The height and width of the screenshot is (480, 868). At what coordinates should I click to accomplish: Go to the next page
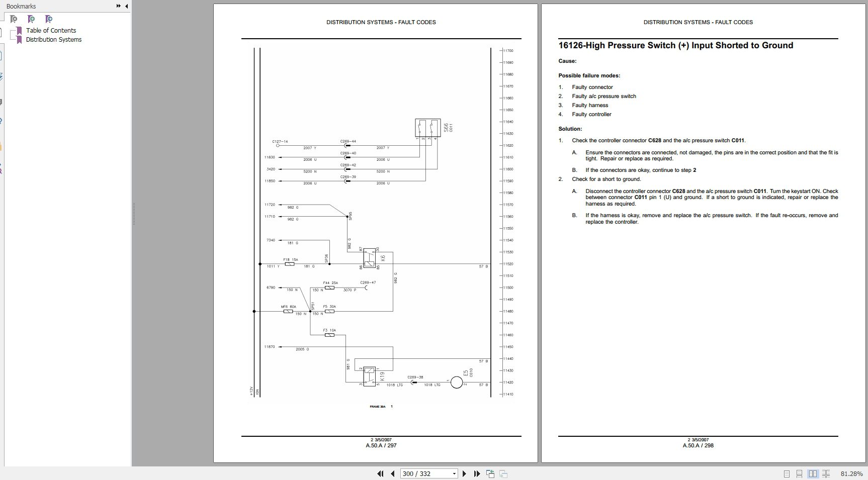point(464,473)
